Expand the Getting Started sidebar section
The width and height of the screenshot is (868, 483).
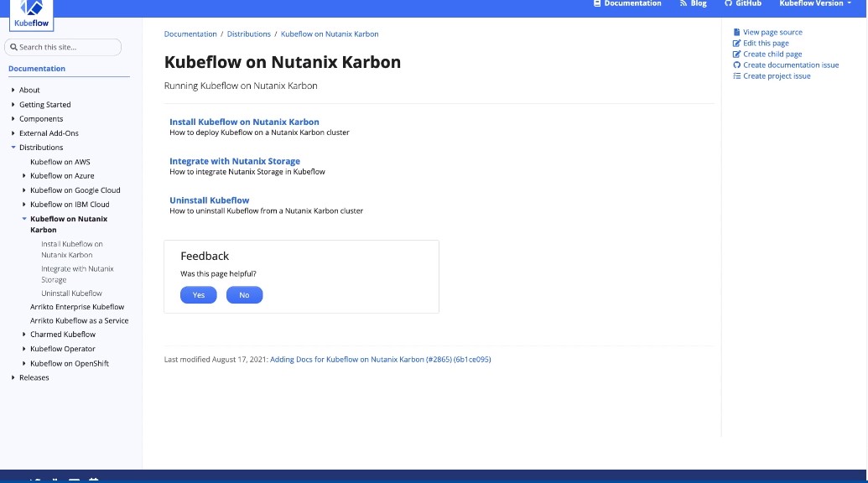point(13,105)
